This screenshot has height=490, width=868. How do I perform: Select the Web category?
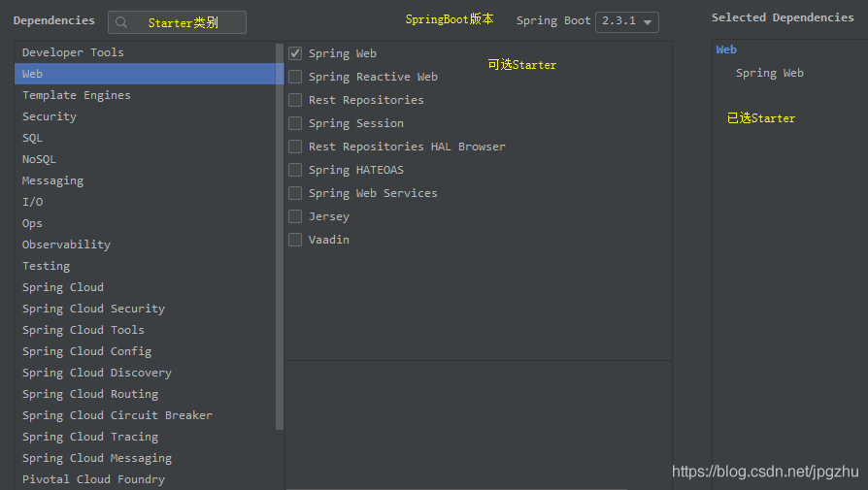pos(145,74)
